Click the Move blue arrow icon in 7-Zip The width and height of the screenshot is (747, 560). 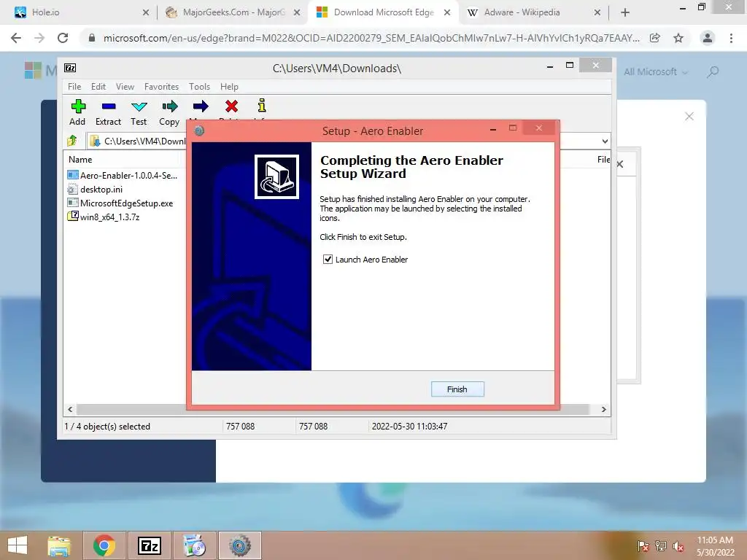coord(201,106)
